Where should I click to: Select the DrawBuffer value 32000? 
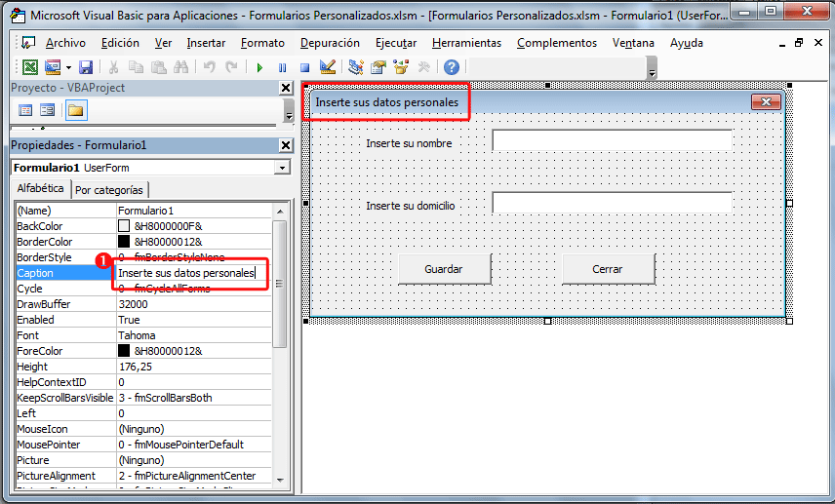(x=193, y=304)
